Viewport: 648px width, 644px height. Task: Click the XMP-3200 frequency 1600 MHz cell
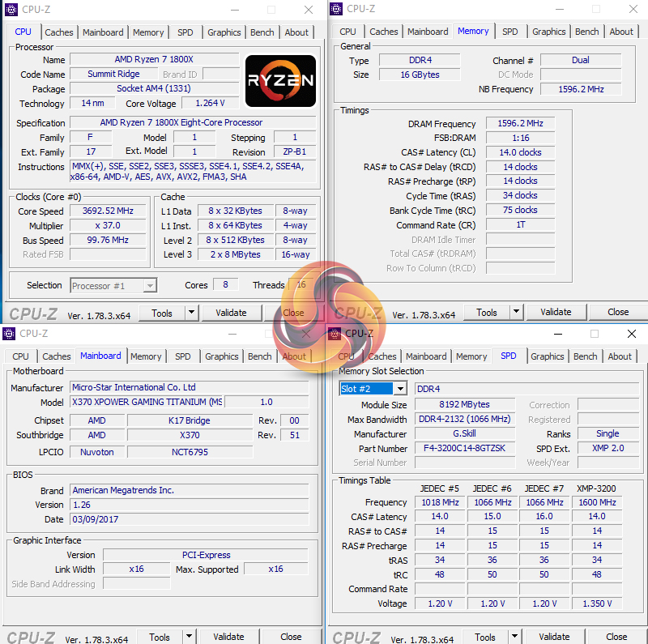pos(597,502)
